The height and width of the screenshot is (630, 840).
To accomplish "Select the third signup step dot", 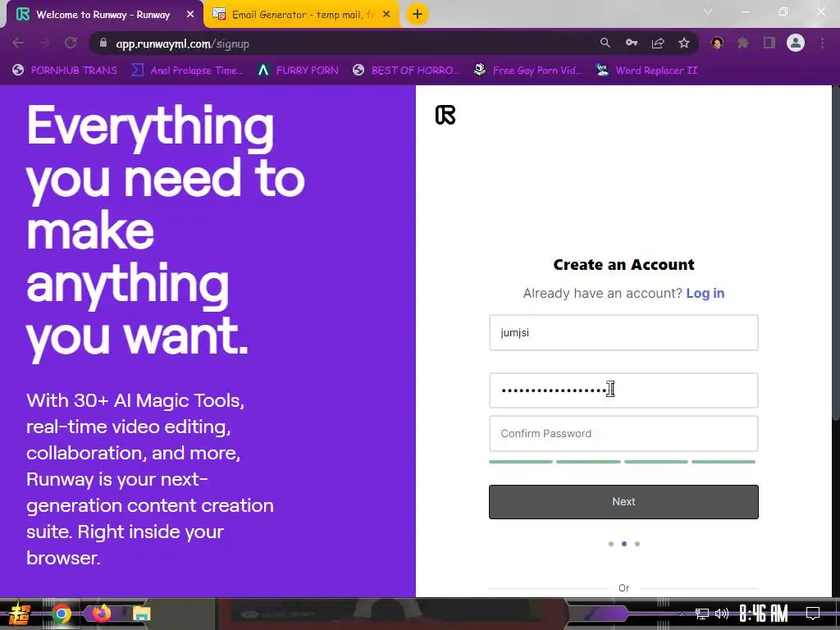I will 637,544.
